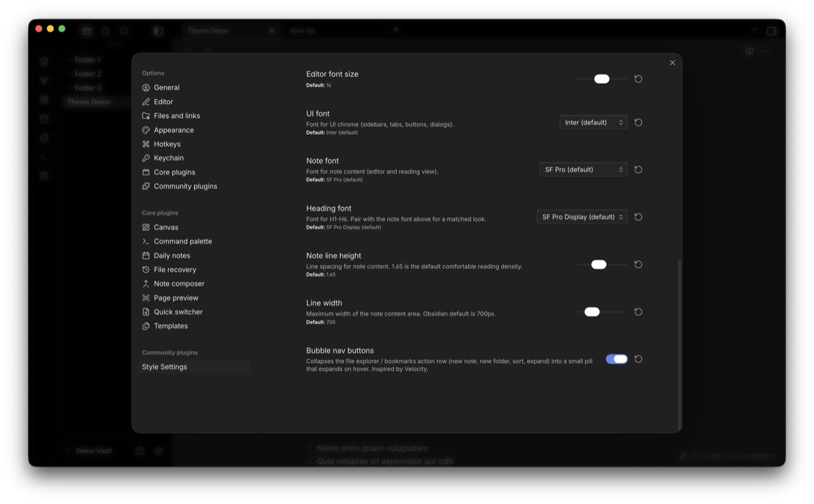Open settings gear beside Demo Vault
814x504 pixels.
(159, 451)
